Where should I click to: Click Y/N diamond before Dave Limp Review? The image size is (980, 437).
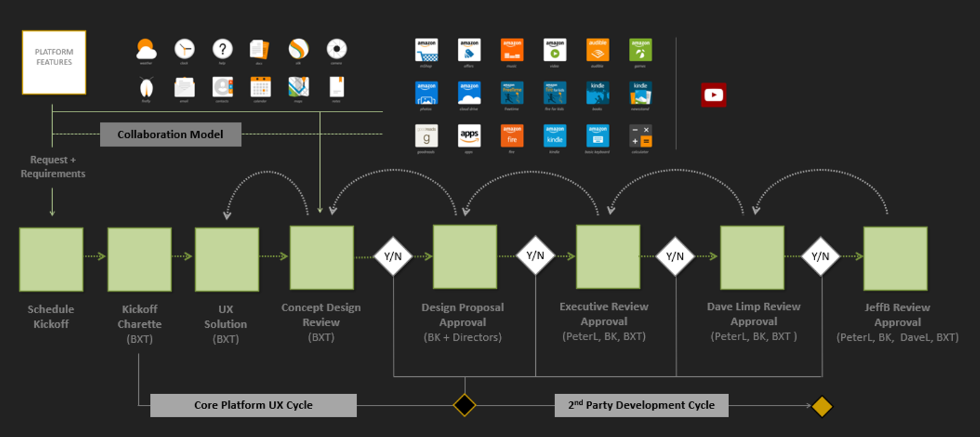pyautogui.click(x=675, y=256)
